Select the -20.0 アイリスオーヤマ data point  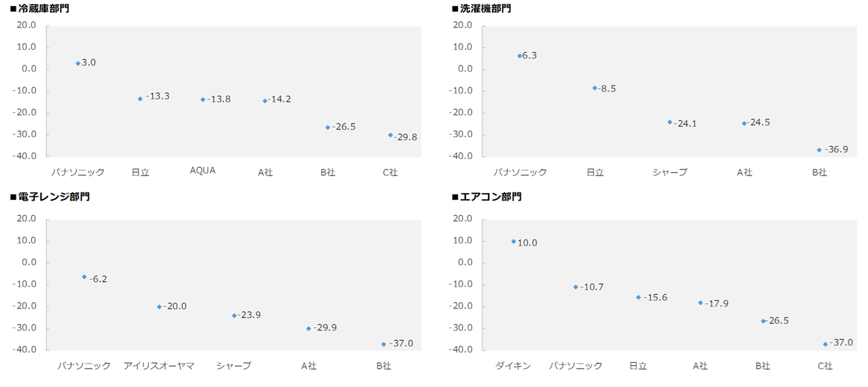point(159,306)
